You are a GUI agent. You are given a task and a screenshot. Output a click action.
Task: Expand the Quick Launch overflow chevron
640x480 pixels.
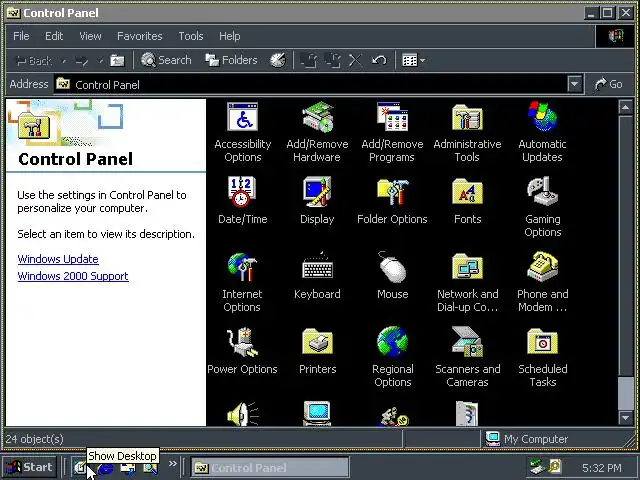point(173,463)
